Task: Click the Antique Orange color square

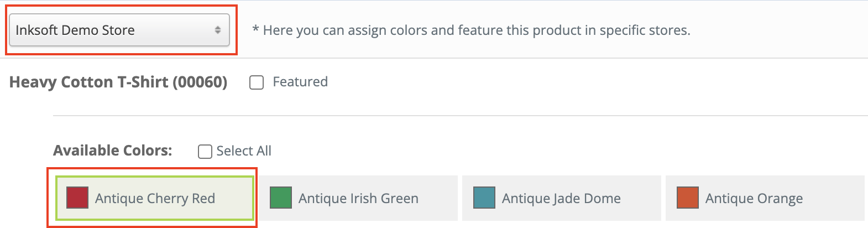Action: (688, 198)
